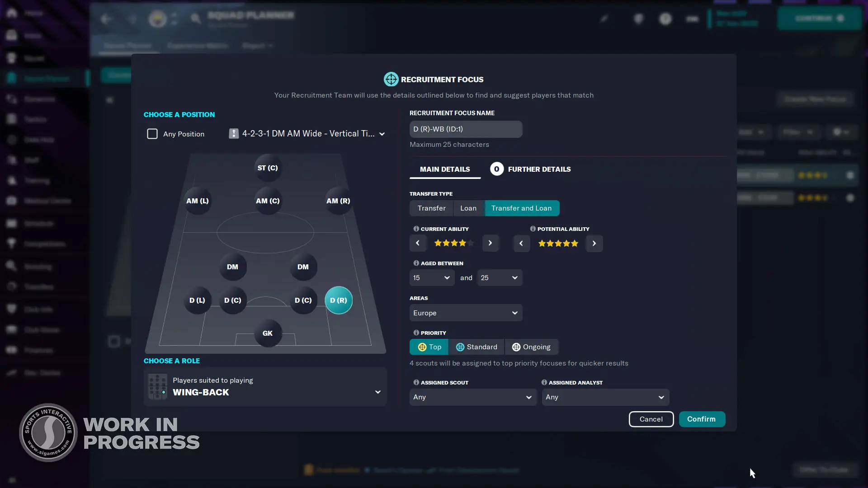Viewport: 868px width, 488px height.
Task: Expand the 4-2-3-1 DM AM Wide formation dropdown
Action: [307, 133]
